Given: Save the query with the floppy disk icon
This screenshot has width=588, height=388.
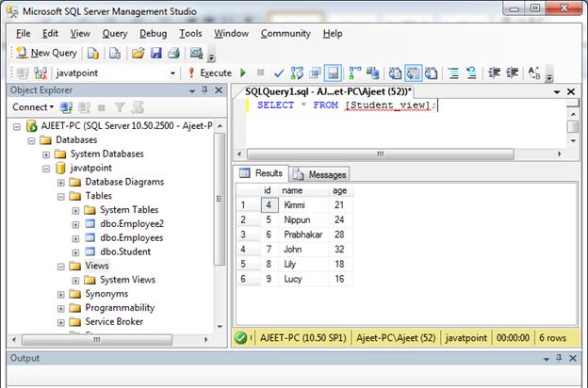Looking at the screenshot, I should click(156, 54).
